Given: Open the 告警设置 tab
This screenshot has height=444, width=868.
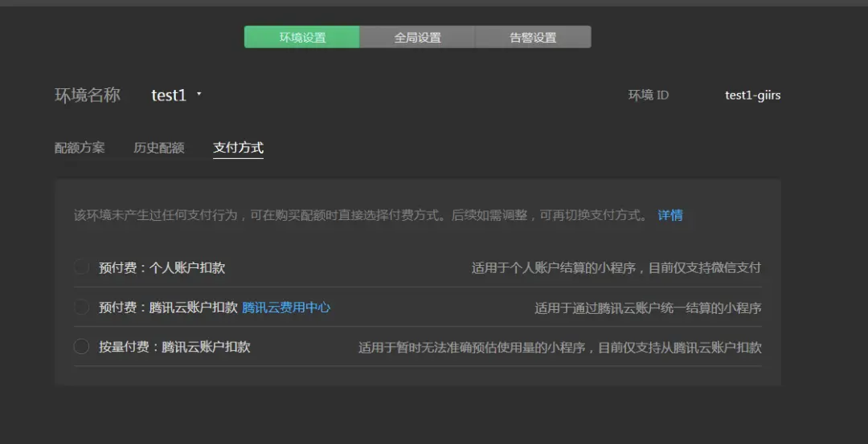Looking at the screenshot, I should click(533, 37).
